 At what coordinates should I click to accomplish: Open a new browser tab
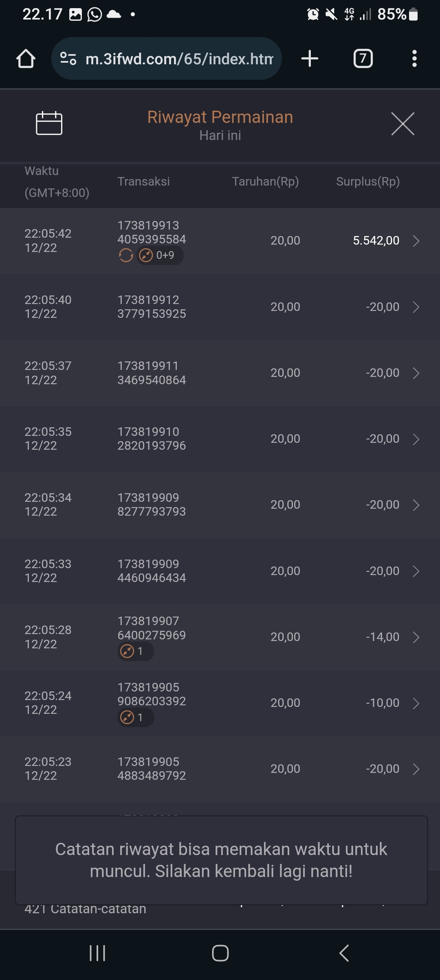coord(310,59)
